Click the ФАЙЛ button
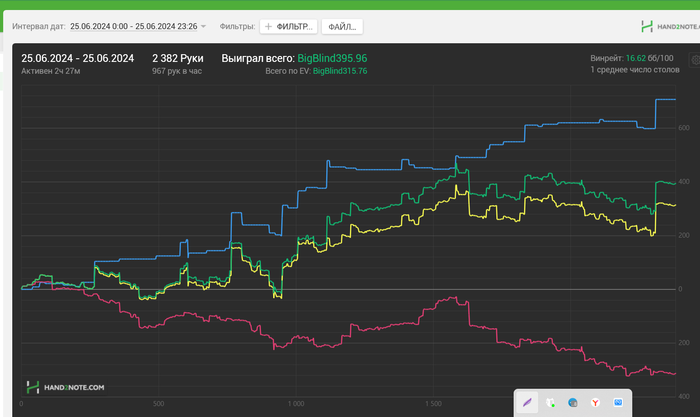This screenshot has height=417, width=700. (x=342, y=27)
